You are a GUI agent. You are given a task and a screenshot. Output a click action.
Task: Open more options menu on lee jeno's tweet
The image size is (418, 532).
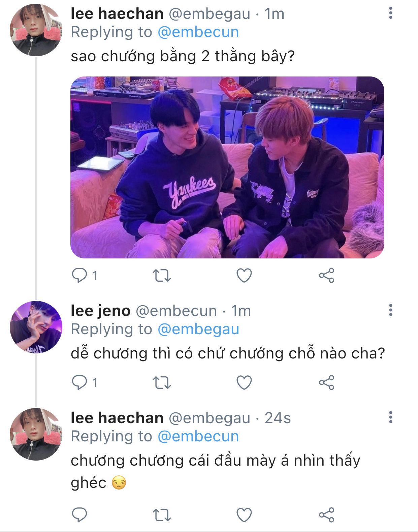(x=391, y=310)
